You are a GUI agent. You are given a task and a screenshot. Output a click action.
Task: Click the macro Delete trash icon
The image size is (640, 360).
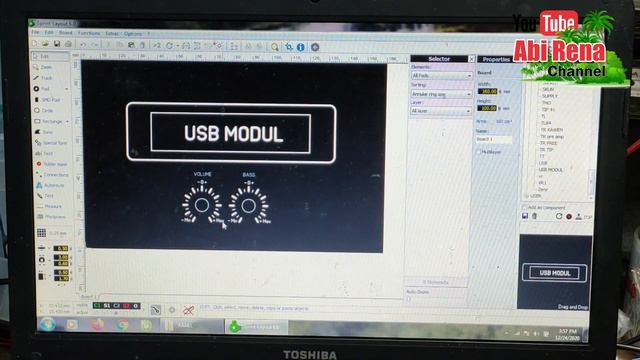(534, 216)
